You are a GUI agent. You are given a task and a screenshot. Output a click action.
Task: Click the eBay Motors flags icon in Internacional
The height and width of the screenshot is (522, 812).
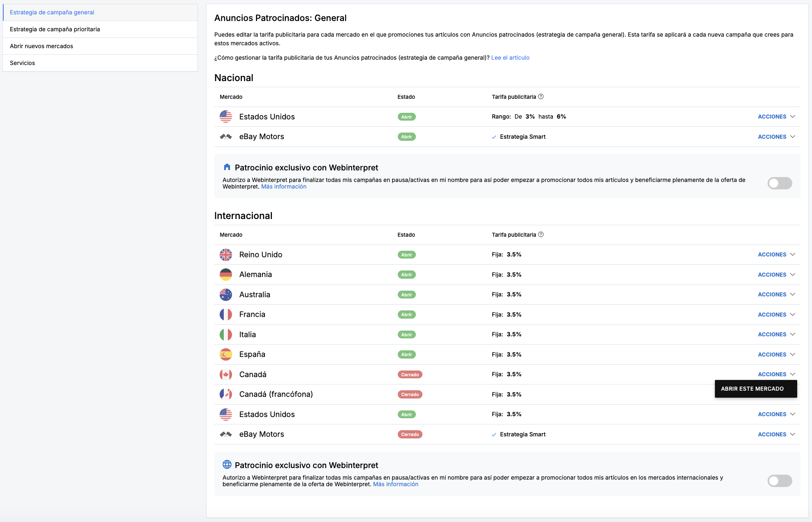[x=226, y=434]
